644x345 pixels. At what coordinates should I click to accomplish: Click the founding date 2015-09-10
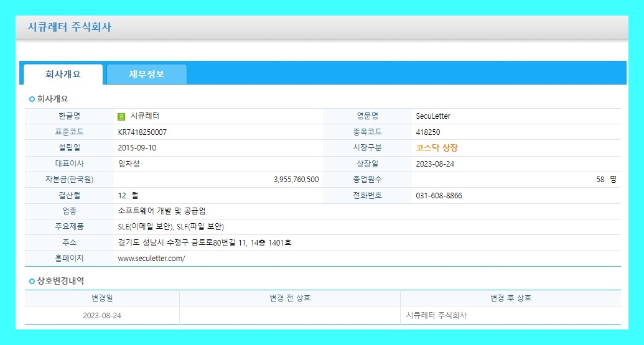tap(137, 148)
